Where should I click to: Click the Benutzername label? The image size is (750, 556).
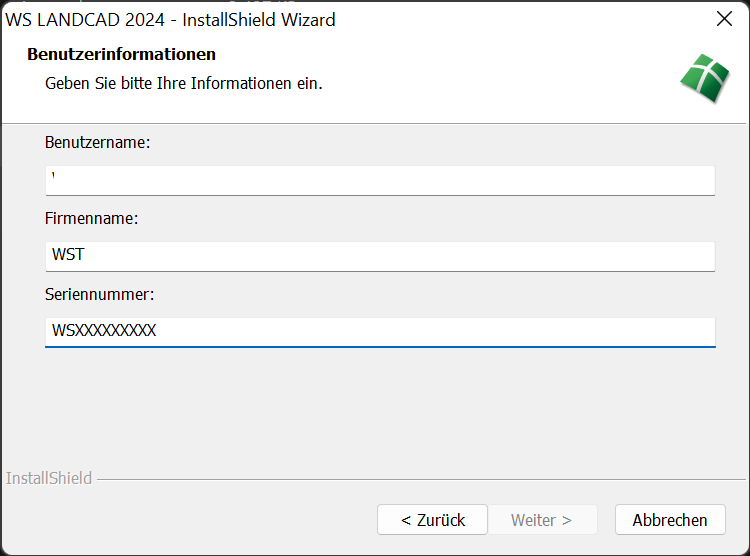97,143
